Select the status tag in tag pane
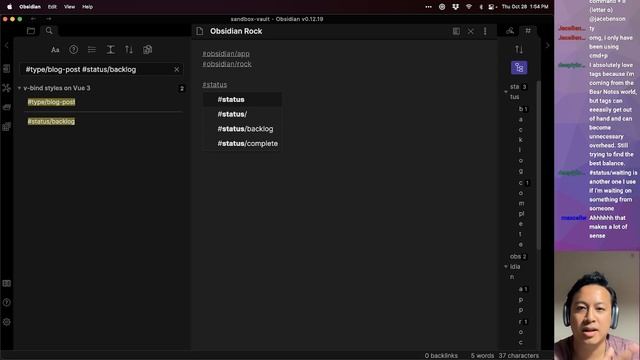640x360 pixels. 514,92
